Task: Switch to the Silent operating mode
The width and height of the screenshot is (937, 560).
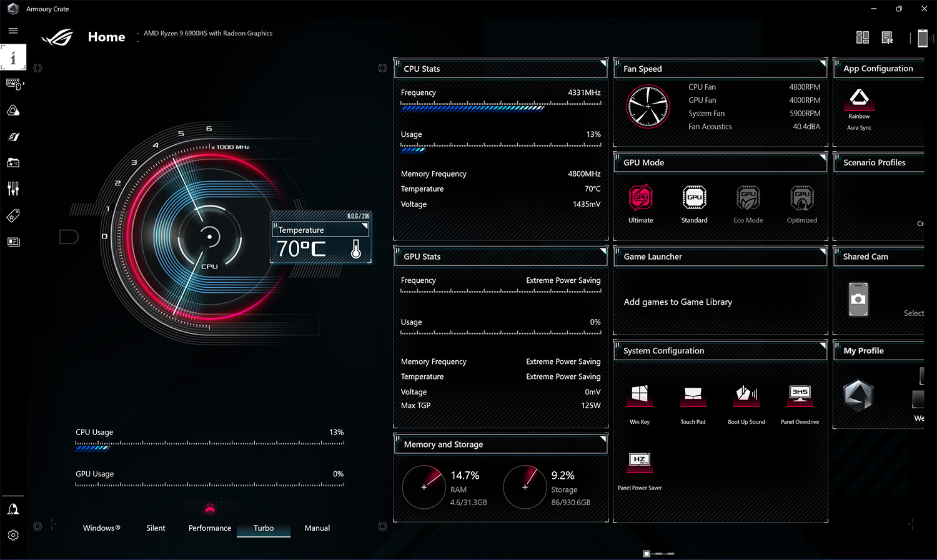Action: click(156, 528)
